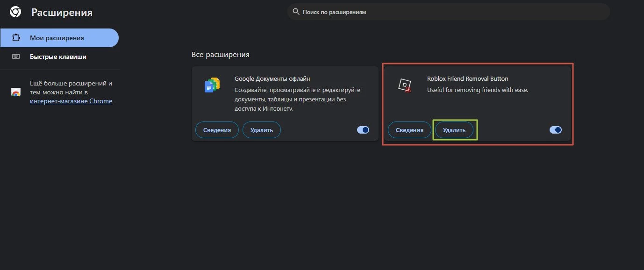Open Сведения for Roblox Friend Removal Button

tap(409, 130)
